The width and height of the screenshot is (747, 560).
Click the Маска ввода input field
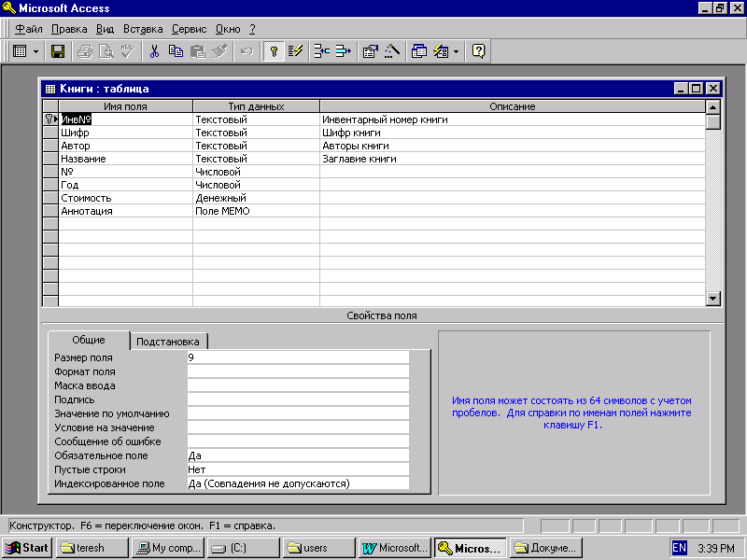[x=298, y=385]
